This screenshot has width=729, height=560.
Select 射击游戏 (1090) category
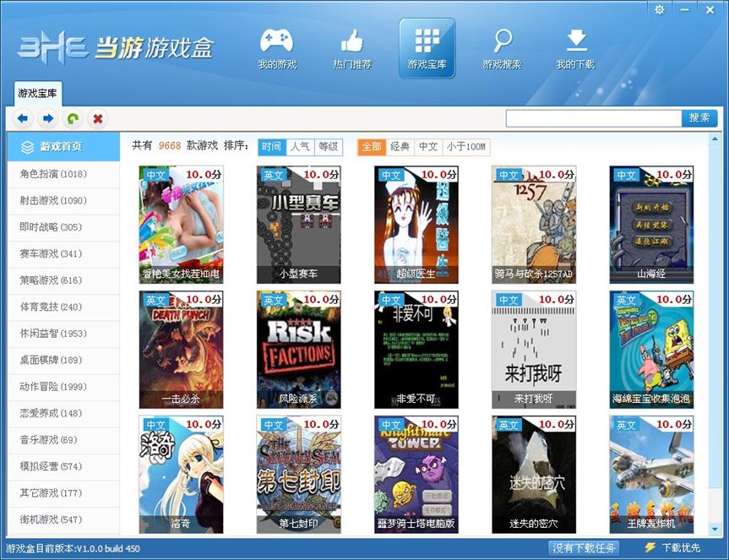point(63,201)
